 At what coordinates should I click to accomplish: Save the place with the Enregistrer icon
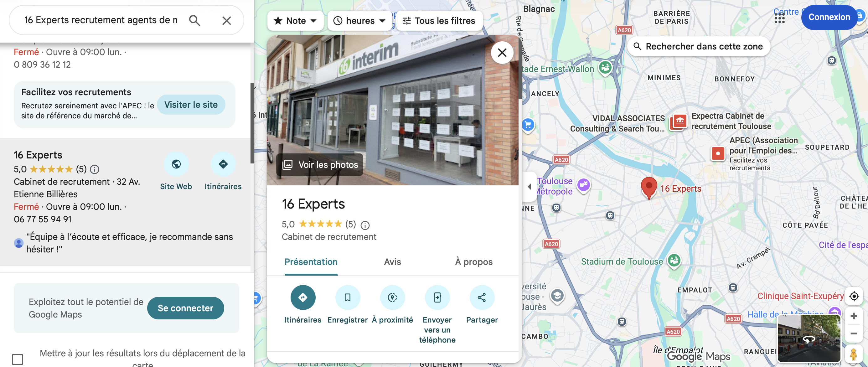(347, 297)
